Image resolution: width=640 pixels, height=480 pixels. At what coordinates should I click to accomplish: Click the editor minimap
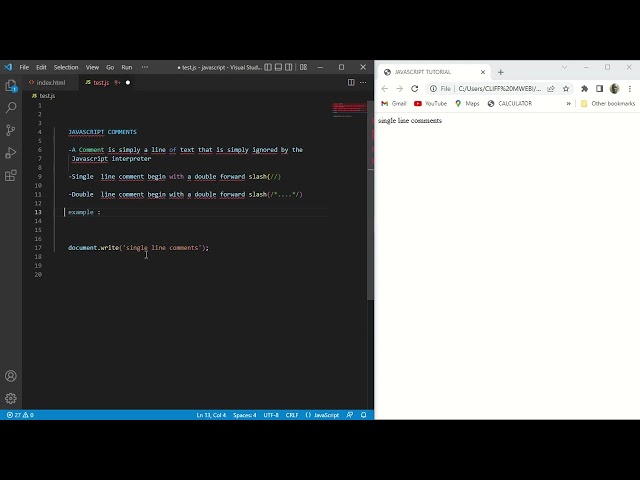[x=349, y=109]
